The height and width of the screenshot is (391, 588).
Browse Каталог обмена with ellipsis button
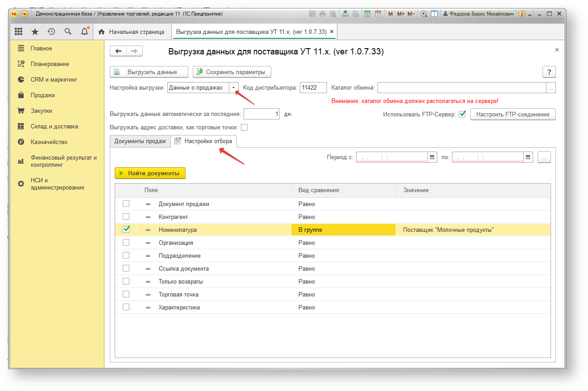(x=551, y=88)
